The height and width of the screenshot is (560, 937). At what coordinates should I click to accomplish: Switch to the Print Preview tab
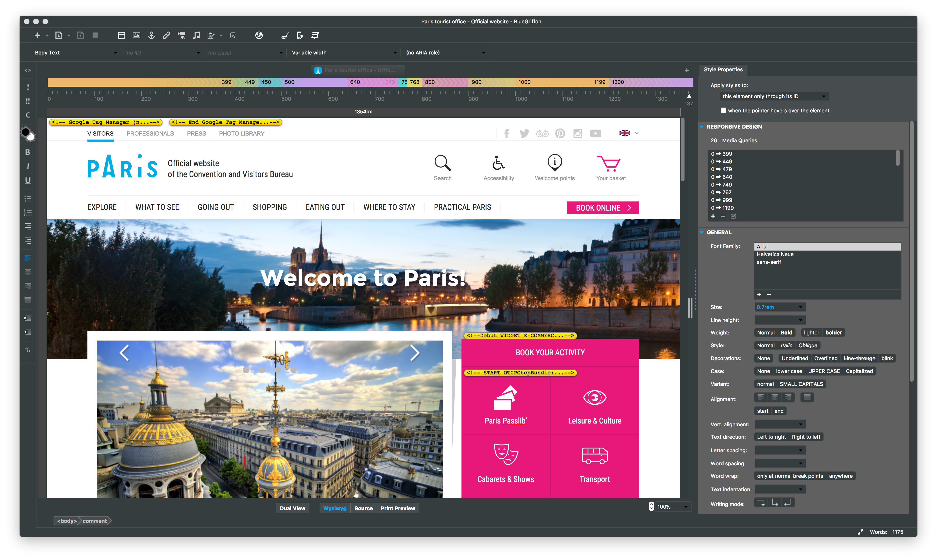pos(398,508)
